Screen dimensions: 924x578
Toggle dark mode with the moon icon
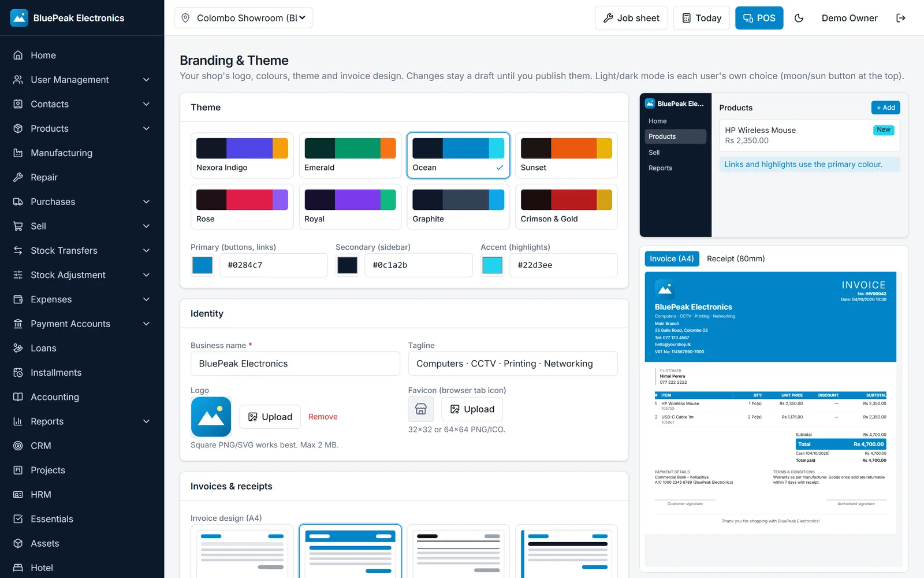click(799, 18)
